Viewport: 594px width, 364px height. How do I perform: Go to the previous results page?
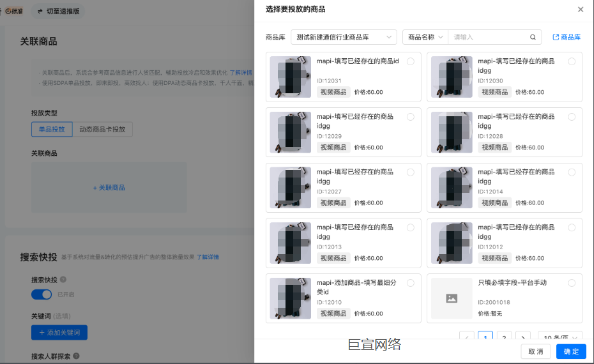pos(467,336)
